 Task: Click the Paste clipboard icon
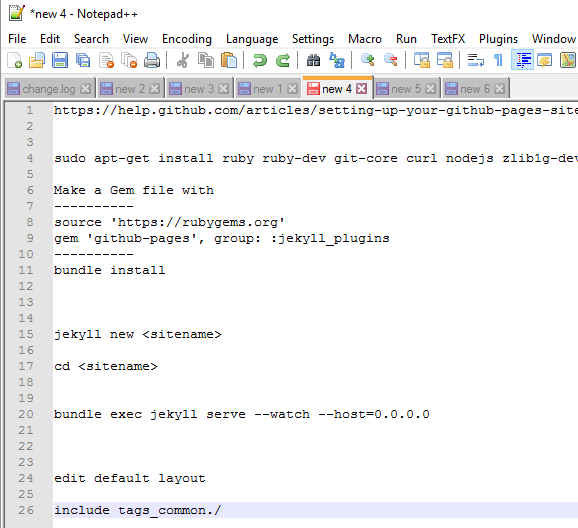click(229, 60)
